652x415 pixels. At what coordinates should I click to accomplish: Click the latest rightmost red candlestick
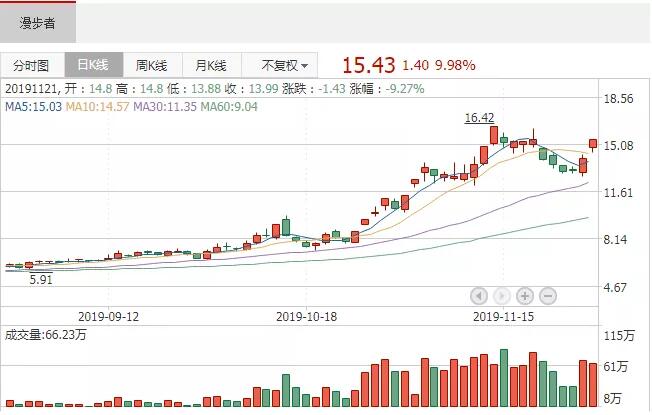(593, 144)
